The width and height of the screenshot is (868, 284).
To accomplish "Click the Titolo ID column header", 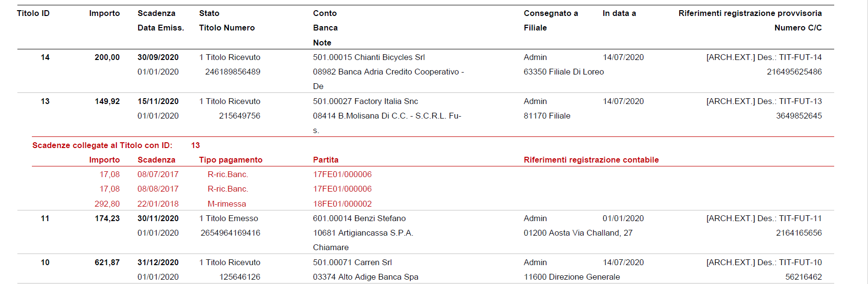I will (33, 14).
